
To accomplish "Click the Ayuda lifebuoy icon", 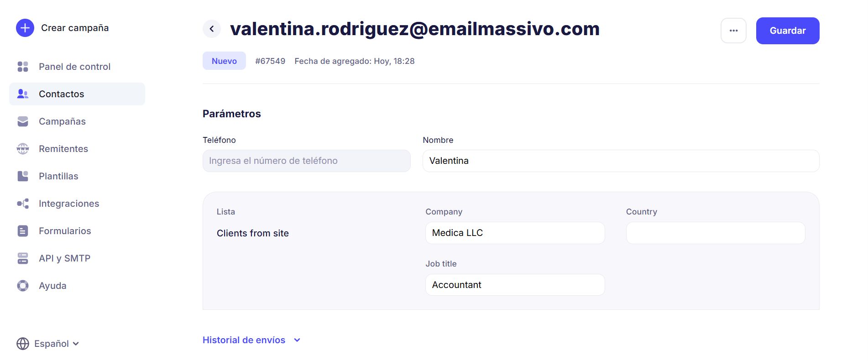I will coord(23,286).
